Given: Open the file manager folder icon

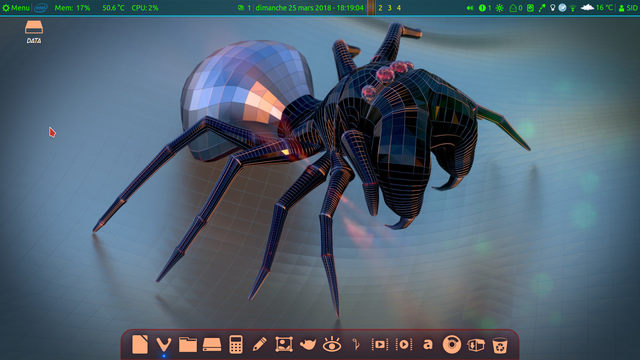Looking at the screenshot, I should (x=188, y=344).
